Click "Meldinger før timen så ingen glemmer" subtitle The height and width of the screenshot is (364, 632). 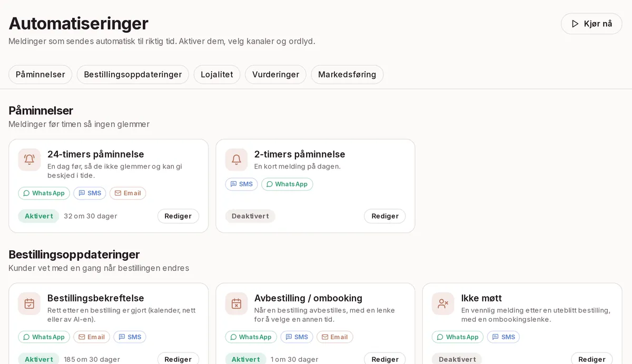coord(79,124)
